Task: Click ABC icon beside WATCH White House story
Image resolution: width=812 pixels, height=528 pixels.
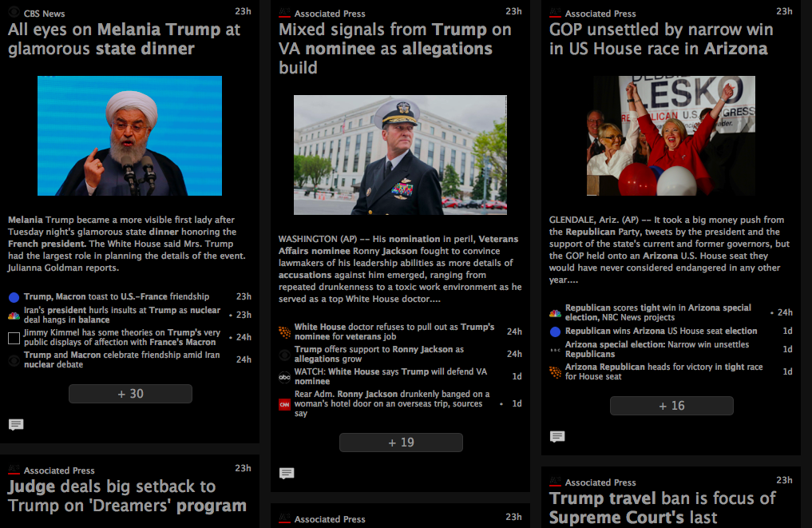Action: (x=285, y=377)
